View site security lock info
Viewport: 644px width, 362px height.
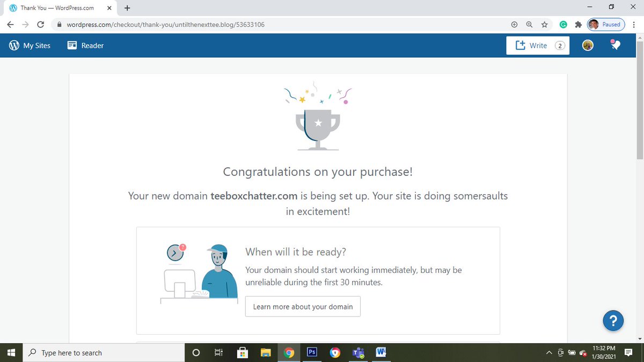[x=59, y=25]
